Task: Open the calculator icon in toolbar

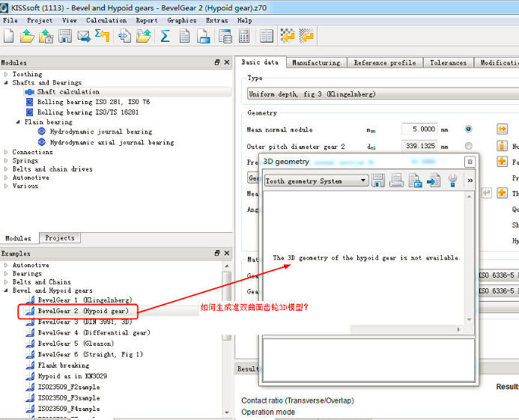Action: pos(244,36)
